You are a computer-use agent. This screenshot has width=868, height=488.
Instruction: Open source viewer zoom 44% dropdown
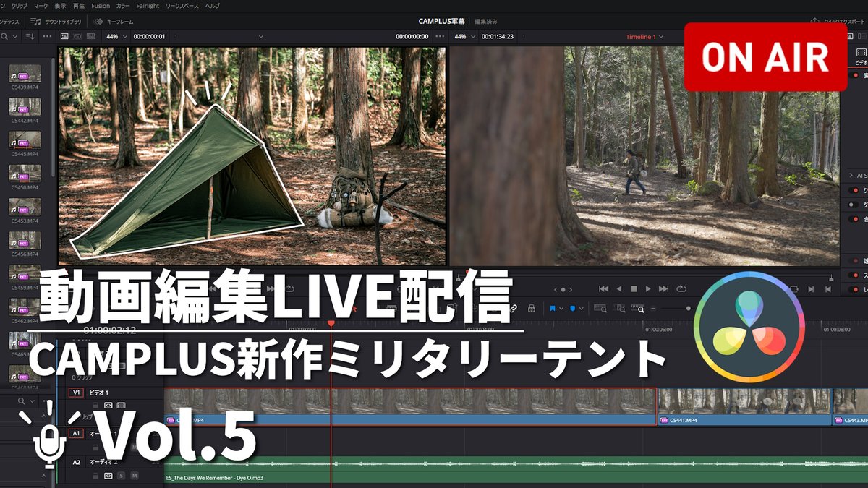click(x=114, y=36)
